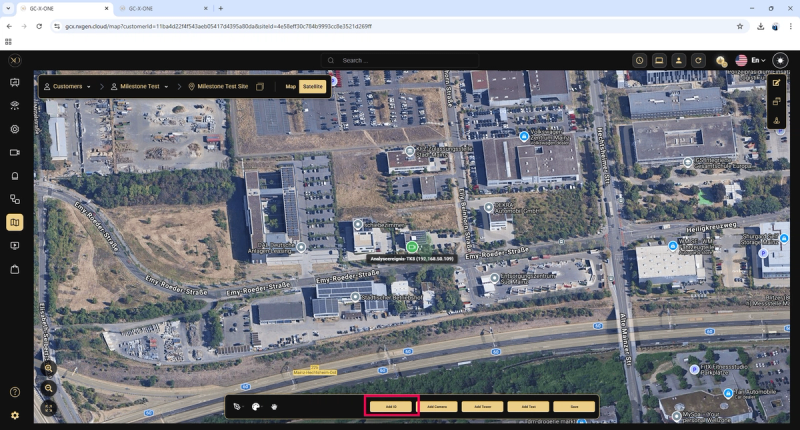Switch map view to Map
Viewport: 800px width, 430px height.
290,87
